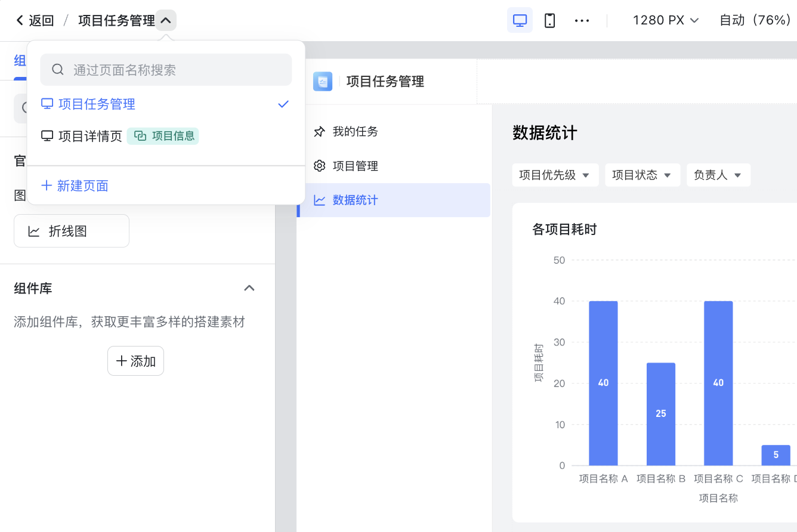Screen dimensions: 797x532
Task: Click the 添加组件库 description text
Action: click(x=129, y=323)
